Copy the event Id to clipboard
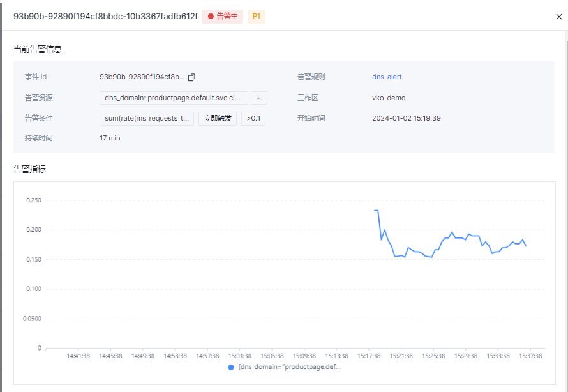This screenshot has width=568, height=392. 191,77
